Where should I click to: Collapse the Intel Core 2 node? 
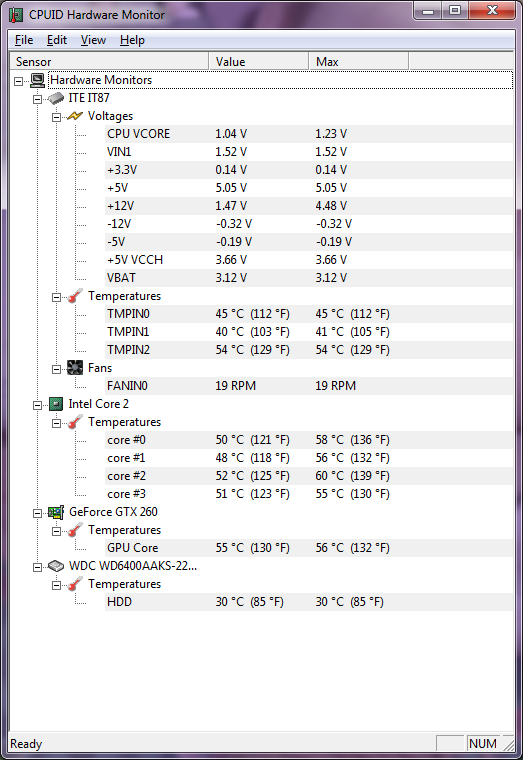(38, 405)
